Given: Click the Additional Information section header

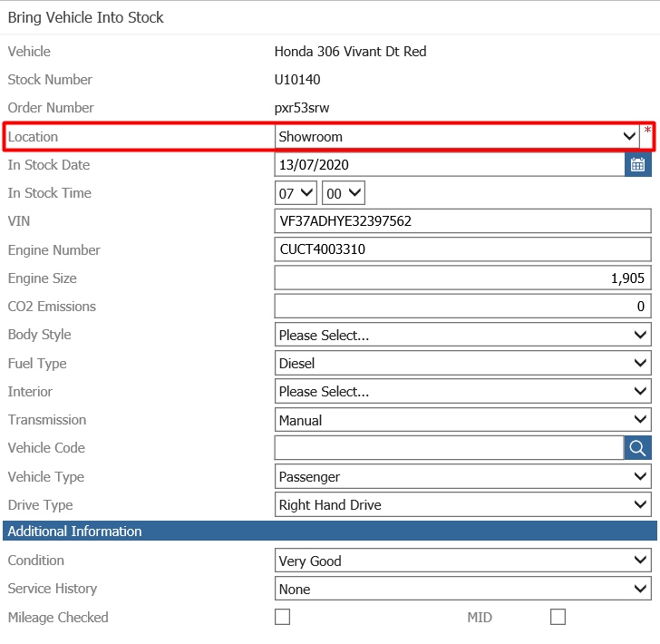Looking at the screenshot, I should 329,532.
